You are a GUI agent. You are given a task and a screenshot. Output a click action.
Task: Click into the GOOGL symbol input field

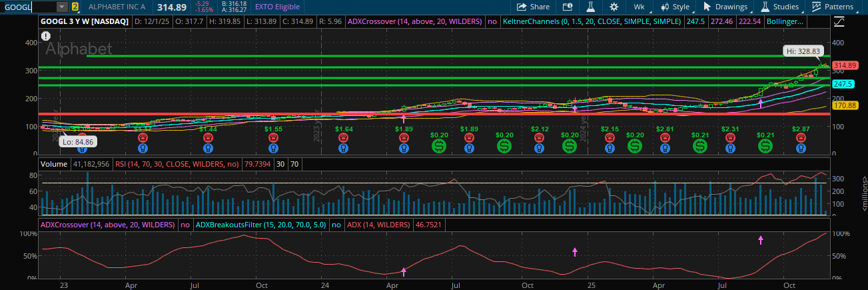click(29, 7)
